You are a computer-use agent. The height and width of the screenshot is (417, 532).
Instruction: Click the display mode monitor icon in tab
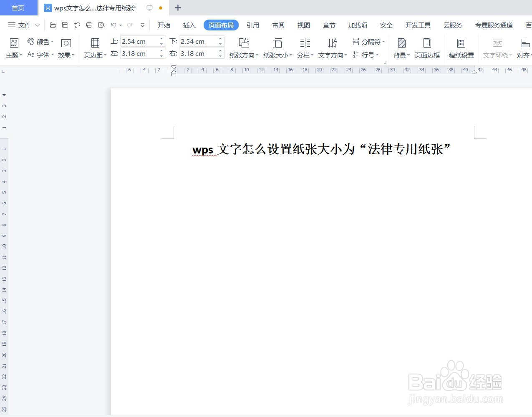click(x=149, y=8)
